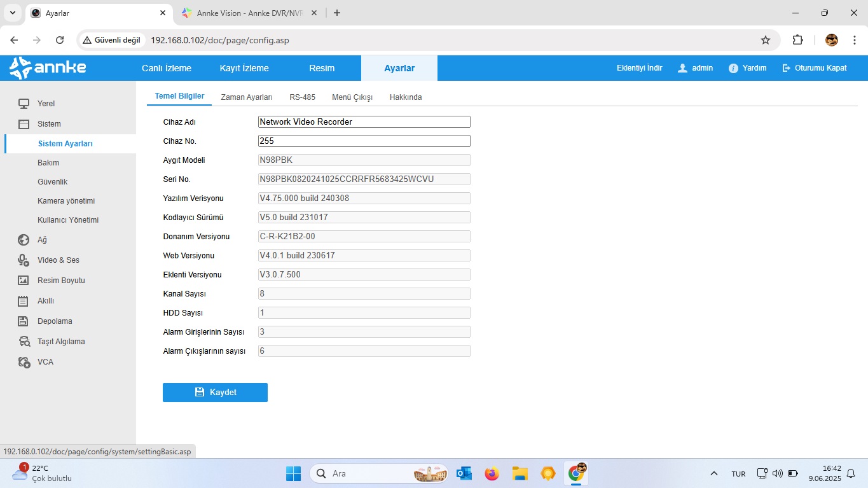This screenshot has height=488, width=868.
Task: Select the Taşıt Algılama vehicle icon
Action: pyautogui.click(x=24, y=342)
